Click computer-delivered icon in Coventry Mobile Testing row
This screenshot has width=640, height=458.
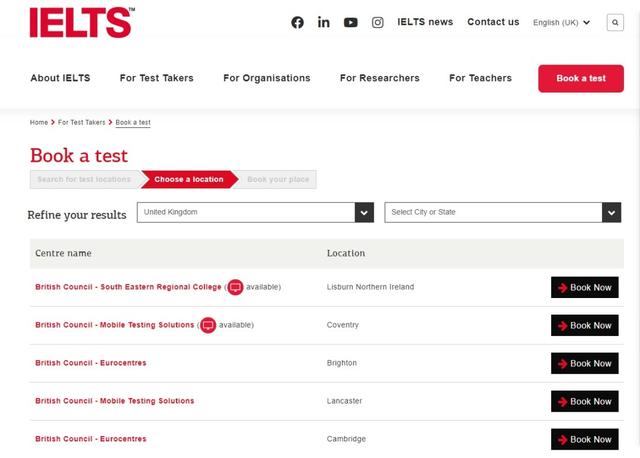point(208,325)
